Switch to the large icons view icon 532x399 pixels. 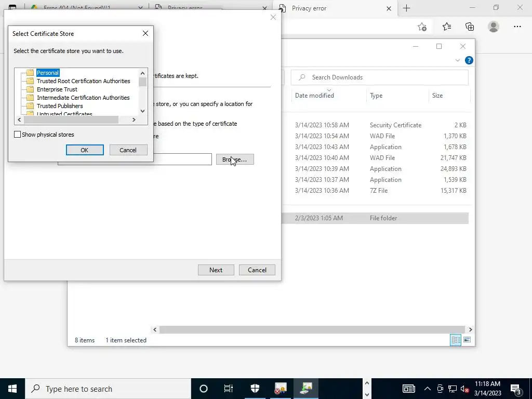pyautogui.click(x=467, y=340)
